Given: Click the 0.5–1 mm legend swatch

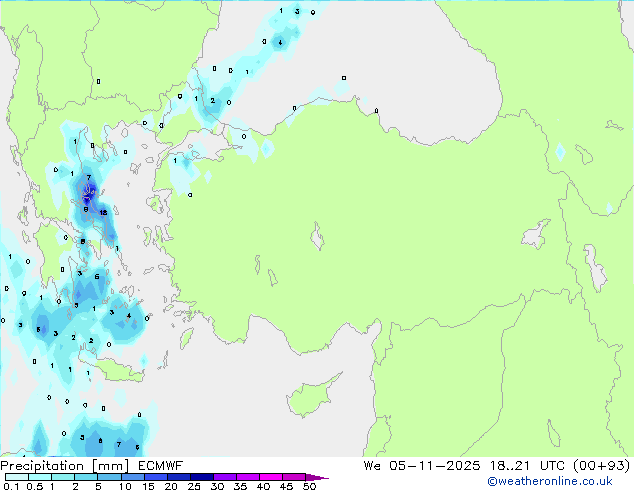Looking at the screenshot, I should click(x=40, y=477).
